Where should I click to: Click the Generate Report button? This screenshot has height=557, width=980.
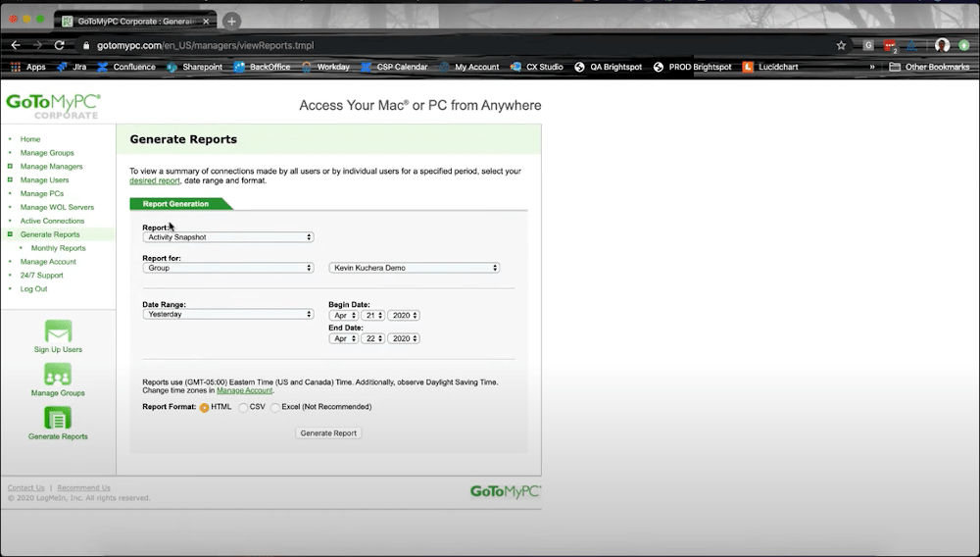point(328,432)
